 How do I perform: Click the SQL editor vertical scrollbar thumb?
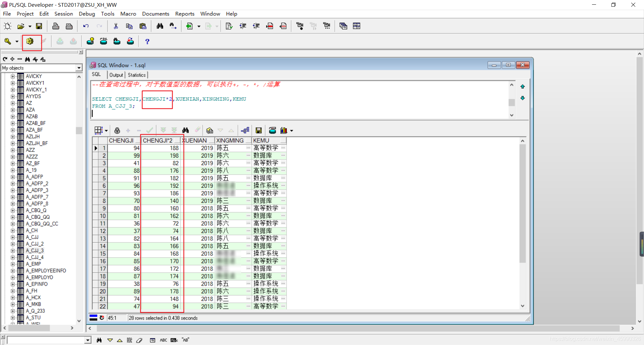coord(512,102)
